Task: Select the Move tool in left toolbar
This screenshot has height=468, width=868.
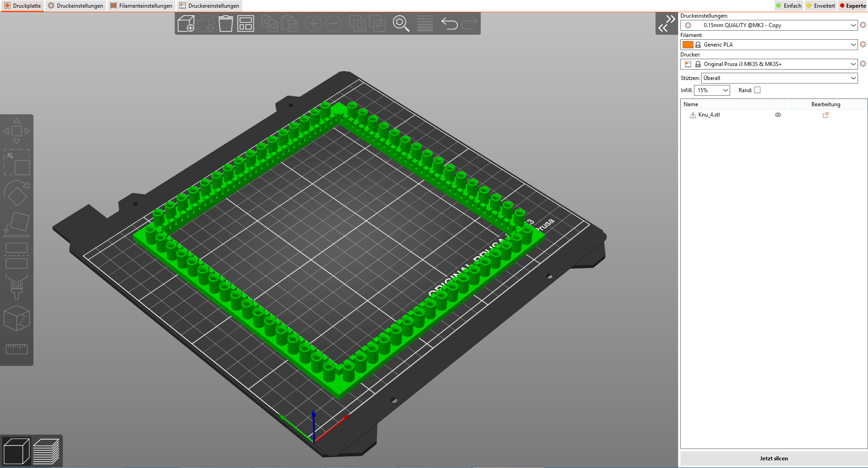Action: [x=17, y=131]
